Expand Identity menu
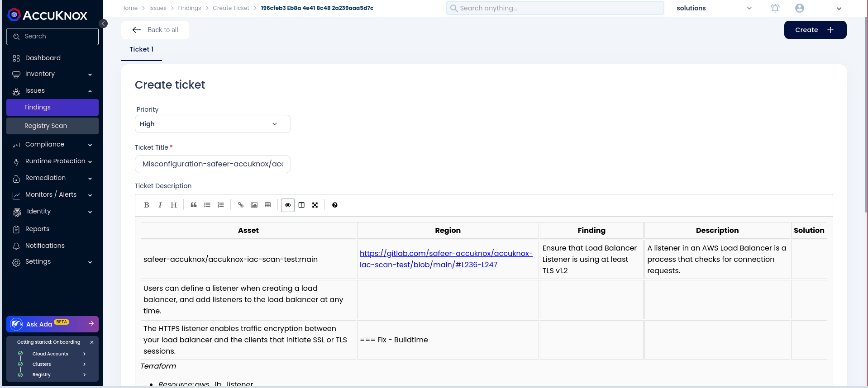868x388 pixels. [52, 211]
